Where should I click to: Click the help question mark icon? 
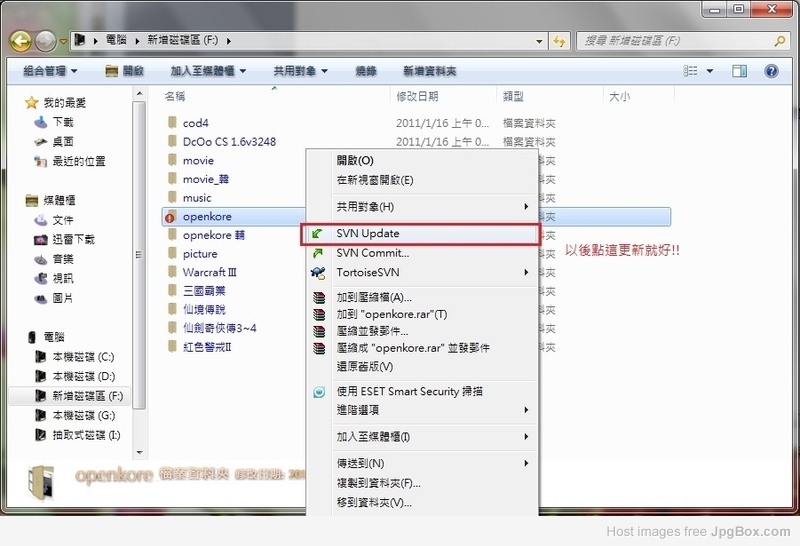point(771,72)
